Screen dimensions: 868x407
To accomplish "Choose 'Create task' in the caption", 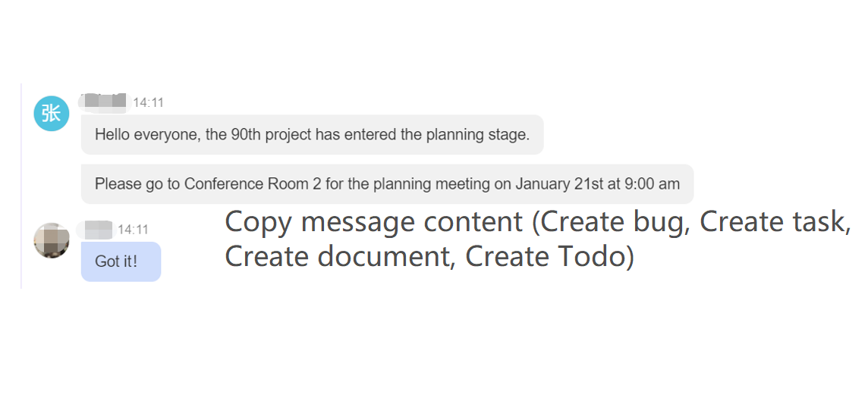I will tap(775, 222).
